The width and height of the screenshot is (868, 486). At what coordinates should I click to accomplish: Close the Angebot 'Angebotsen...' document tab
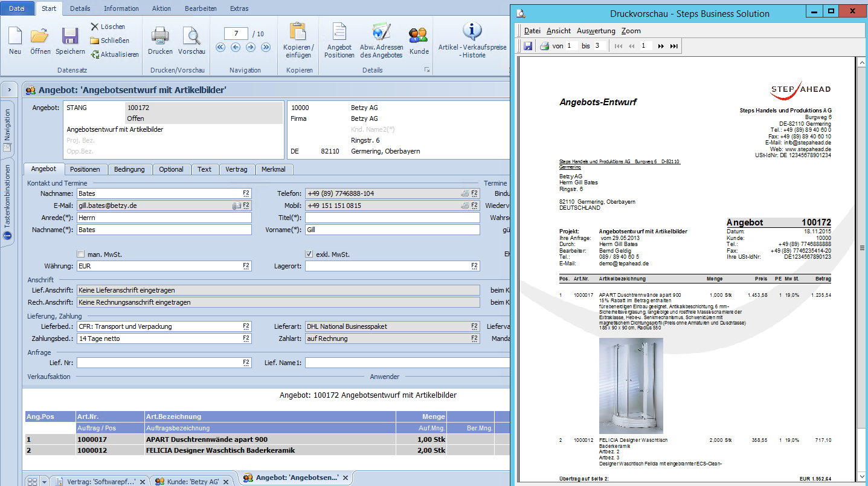point(346,478)
